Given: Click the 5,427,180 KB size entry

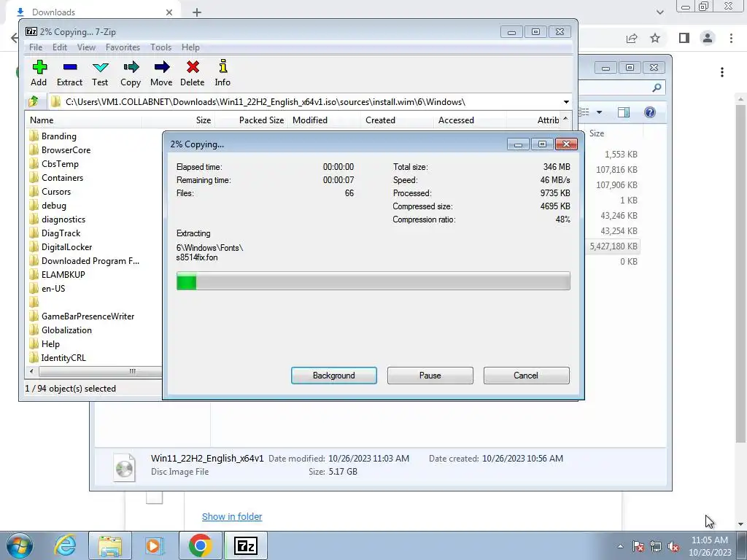Looking at the screenshot, I should 614,246.
